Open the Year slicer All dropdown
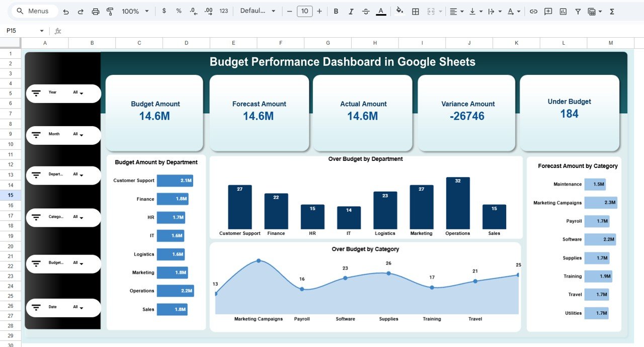The width and height of the screenshot is (644, 347). click(x=80, y=93)
